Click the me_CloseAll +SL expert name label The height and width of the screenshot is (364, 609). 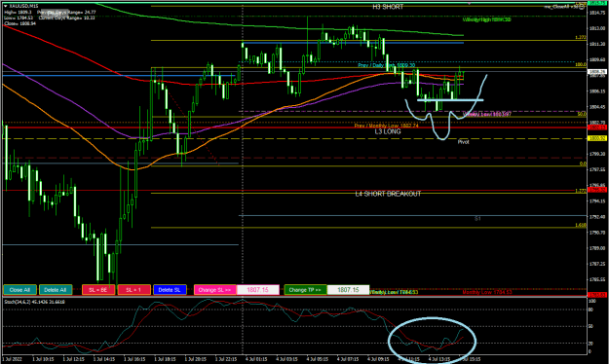pos(561,7)
